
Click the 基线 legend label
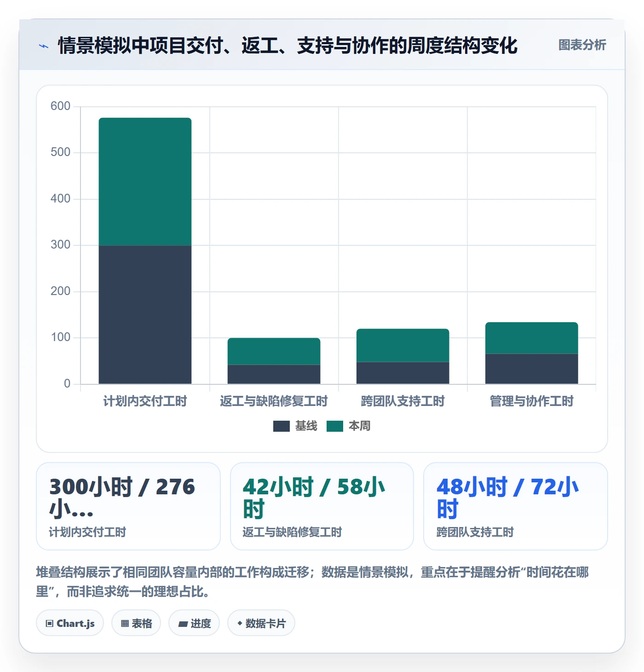pos(306,426)
